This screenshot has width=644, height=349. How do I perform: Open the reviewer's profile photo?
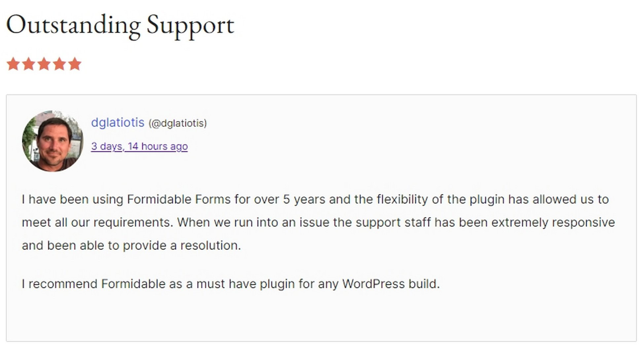(53, 141)
